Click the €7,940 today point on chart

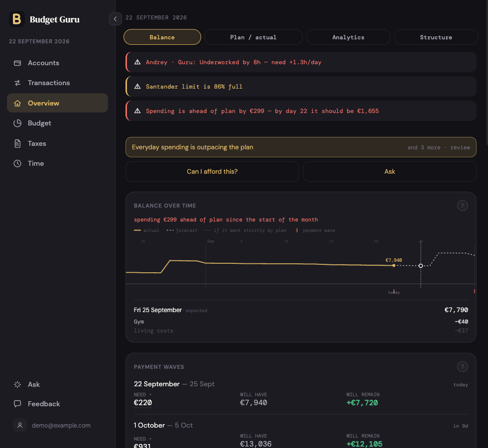pos(394,265)
